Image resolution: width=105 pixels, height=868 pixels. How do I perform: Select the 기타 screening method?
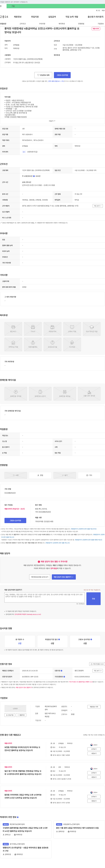(89, 475)
